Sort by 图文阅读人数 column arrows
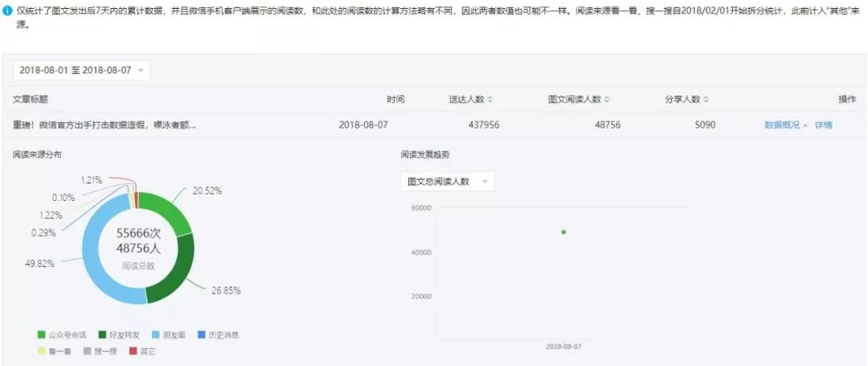This screenshot has height=366, width=868. pyautogui.click(x=607, y=100)
